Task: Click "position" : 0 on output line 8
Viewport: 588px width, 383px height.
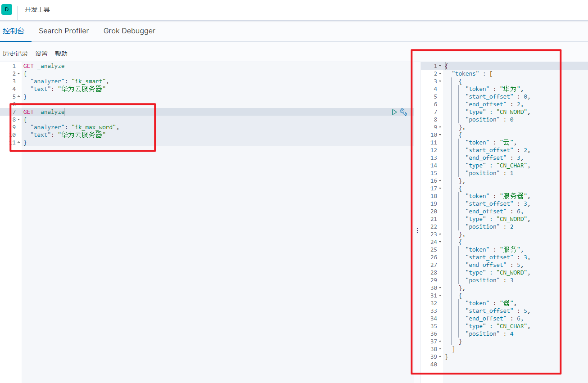Action: pos(489,120)
